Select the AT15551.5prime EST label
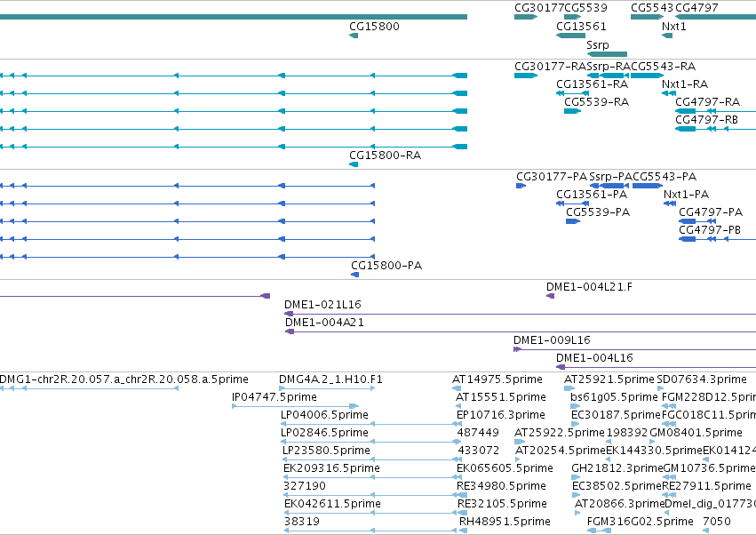 pyautogui.click(x=501, y=397)
